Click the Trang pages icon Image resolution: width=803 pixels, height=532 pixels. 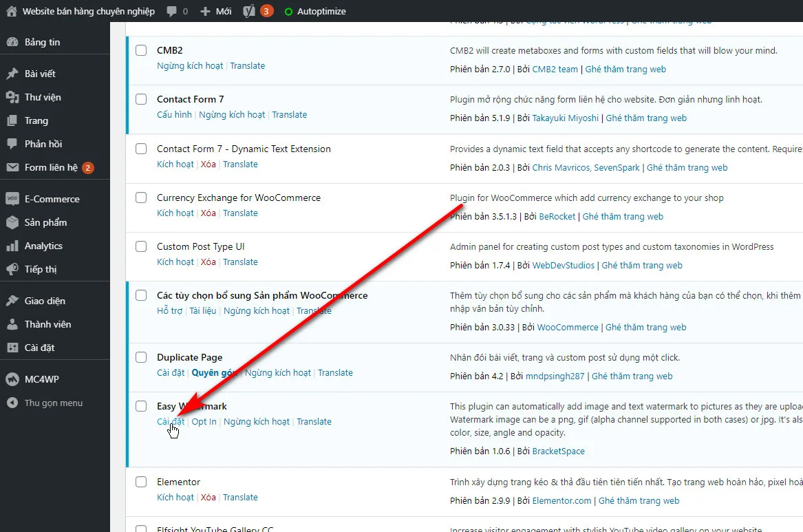tap(12, 121)
